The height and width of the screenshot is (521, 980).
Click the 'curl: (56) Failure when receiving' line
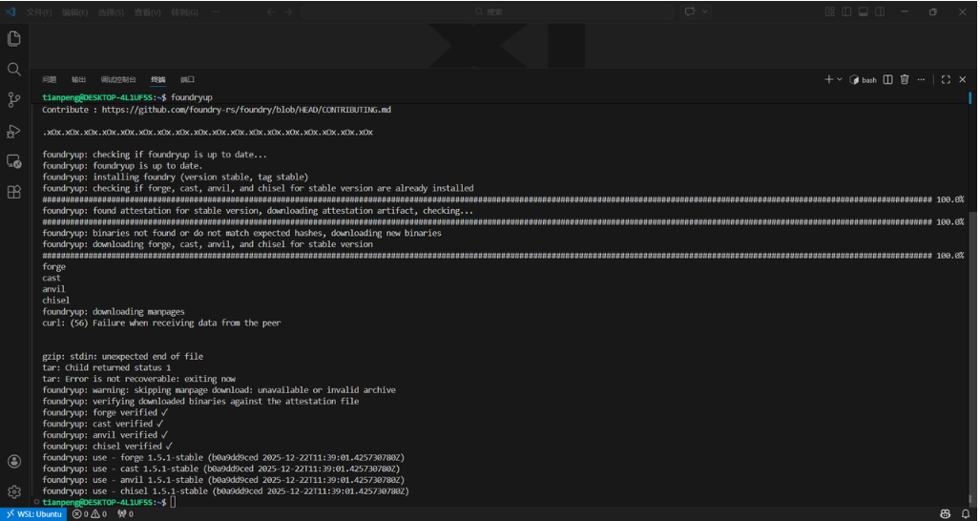coord(162,323)
